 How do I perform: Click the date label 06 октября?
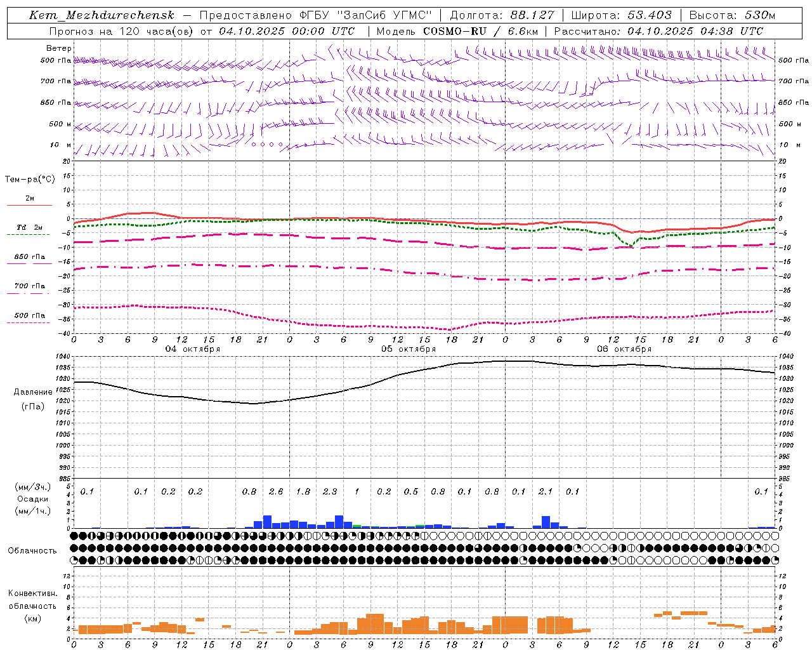[624, 349]
